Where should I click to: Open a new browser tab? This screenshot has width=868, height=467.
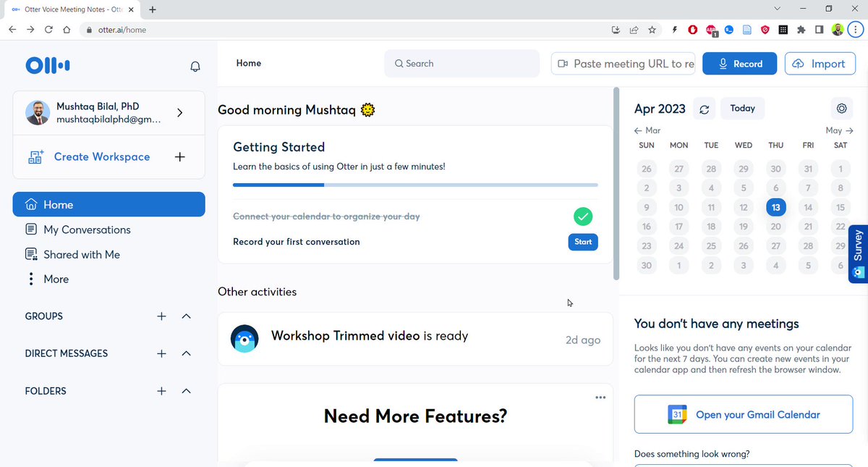pyautogui.click(x=152, y=9)
